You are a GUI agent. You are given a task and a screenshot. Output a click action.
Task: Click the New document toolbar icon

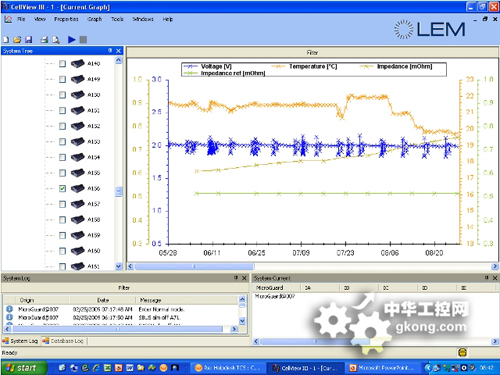tap(6, 40)
